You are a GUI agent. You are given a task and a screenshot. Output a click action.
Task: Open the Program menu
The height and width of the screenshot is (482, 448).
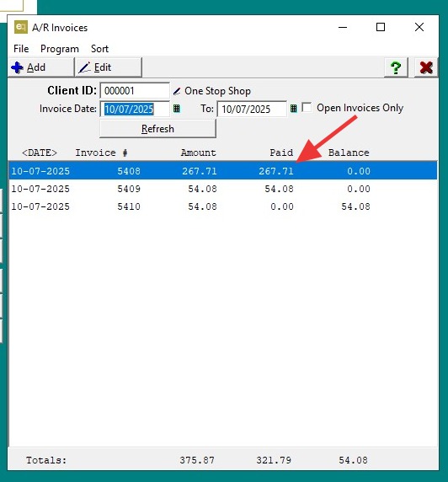click(60, 49)
